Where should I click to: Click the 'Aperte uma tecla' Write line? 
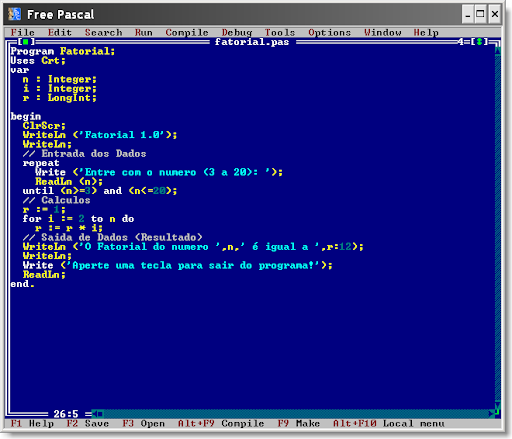coord(177,266)
